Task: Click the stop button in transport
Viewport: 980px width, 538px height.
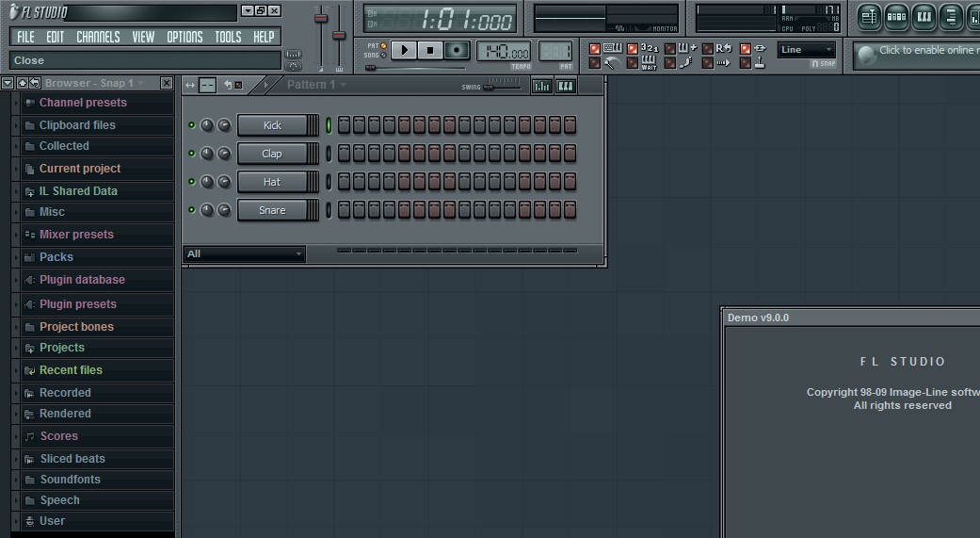Action: coord(430,50)
